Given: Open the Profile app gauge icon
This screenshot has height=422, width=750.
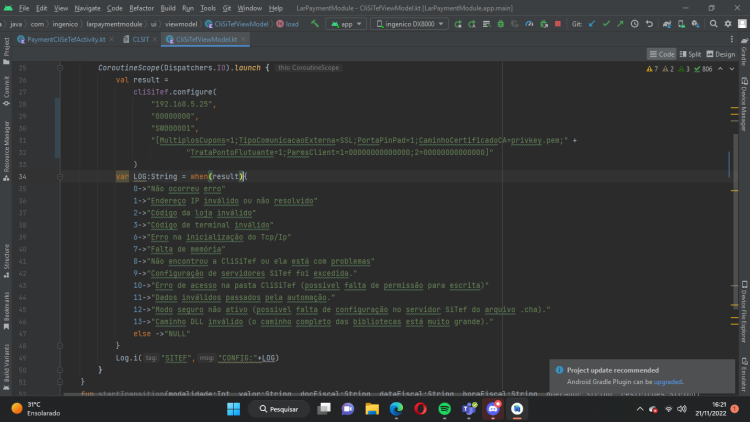Looking at the screenshot, I should pyautogui.click(x=529, y=24).
